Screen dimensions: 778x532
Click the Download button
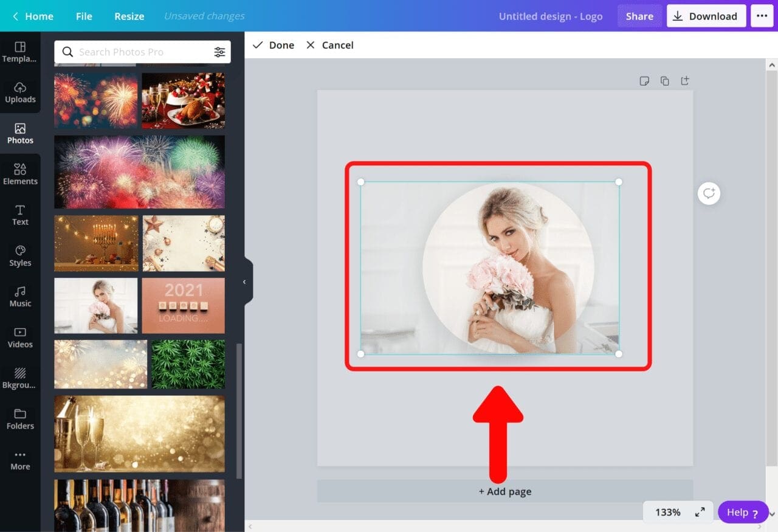click(706, 16)
